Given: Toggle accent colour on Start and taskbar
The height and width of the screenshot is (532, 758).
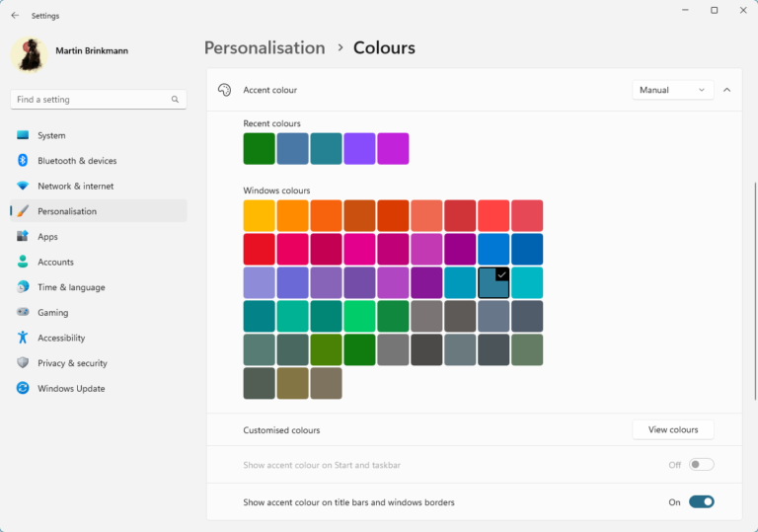Looking at the screenshot, I should pyautogui.click(x=701, y=465).
